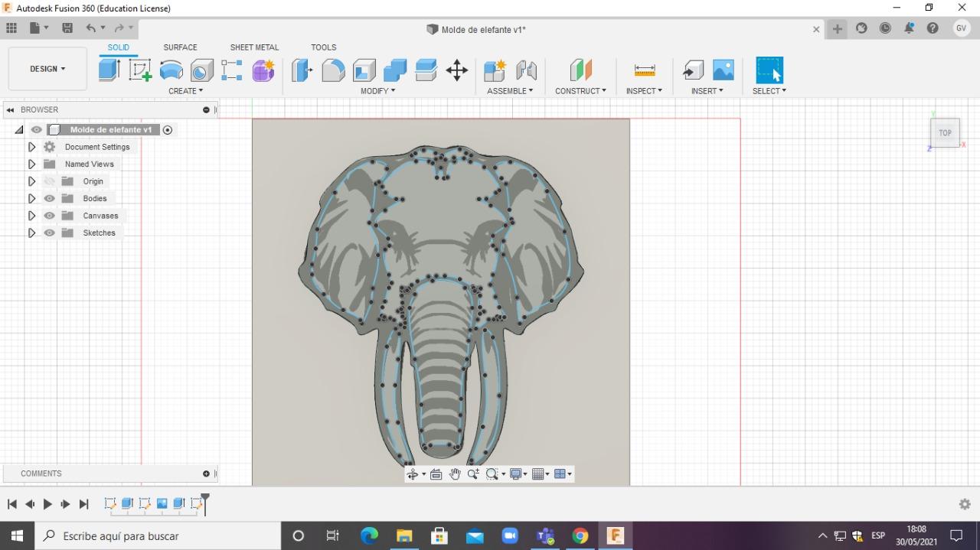Switch to the SHEET METAL tab
The width and height of the screenshot is (980, 550).
(x=254, y=47)
